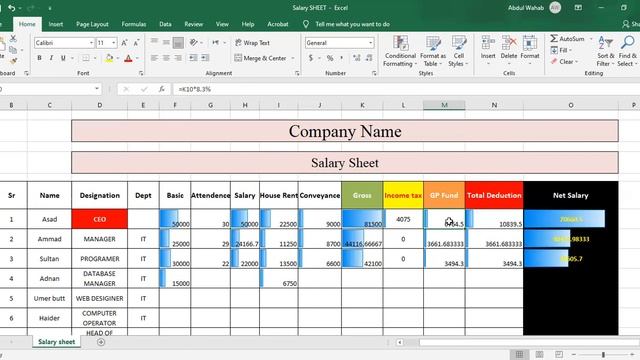
Task: Click Page Break Preview status icon
Action: (x=559, y=354)
